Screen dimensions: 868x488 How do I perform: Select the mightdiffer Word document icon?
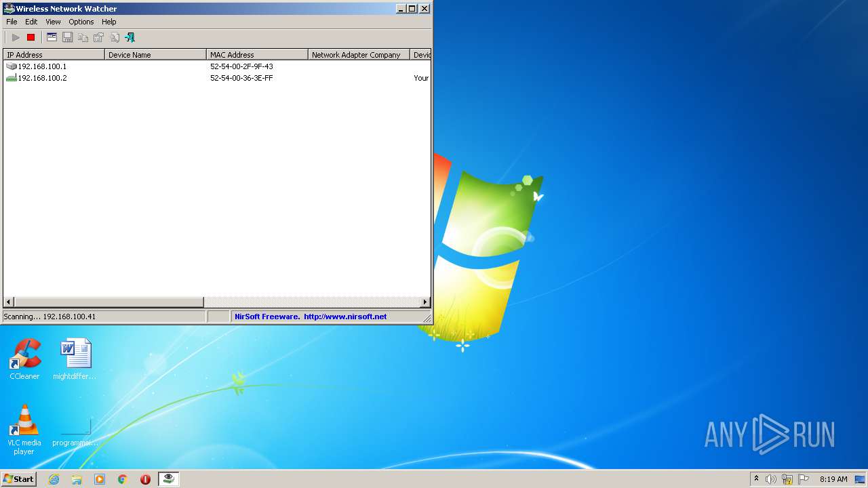75,359
